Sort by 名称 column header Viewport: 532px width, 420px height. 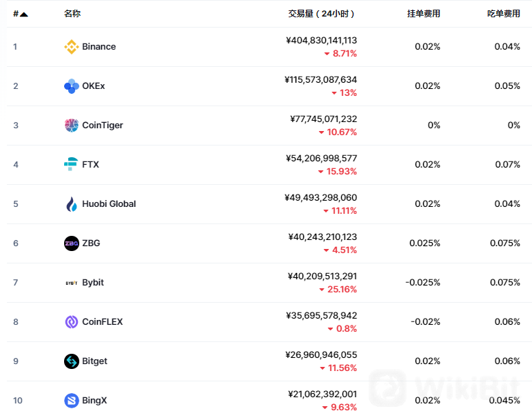(72, 14)
